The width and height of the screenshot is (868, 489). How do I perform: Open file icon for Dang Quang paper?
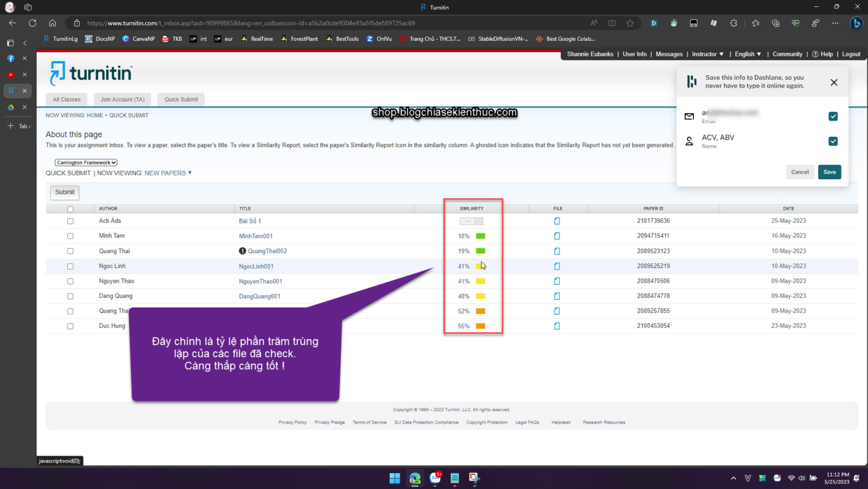557,296
